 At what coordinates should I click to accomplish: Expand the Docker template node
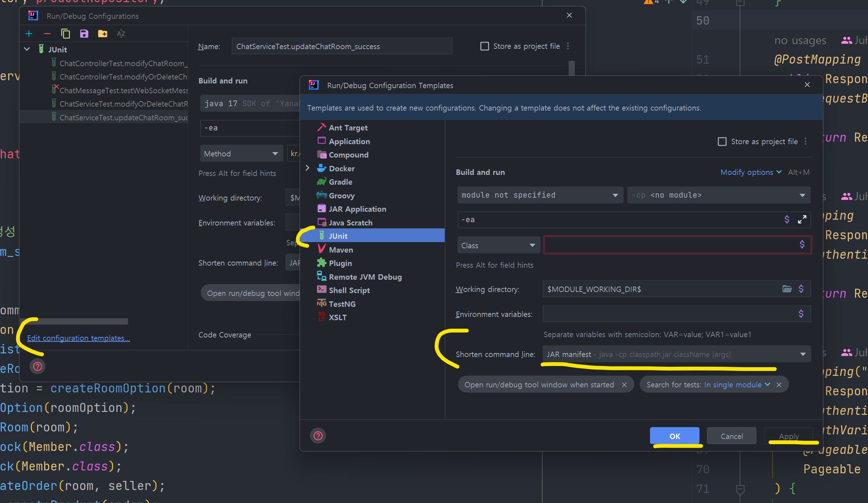point(307,168)
